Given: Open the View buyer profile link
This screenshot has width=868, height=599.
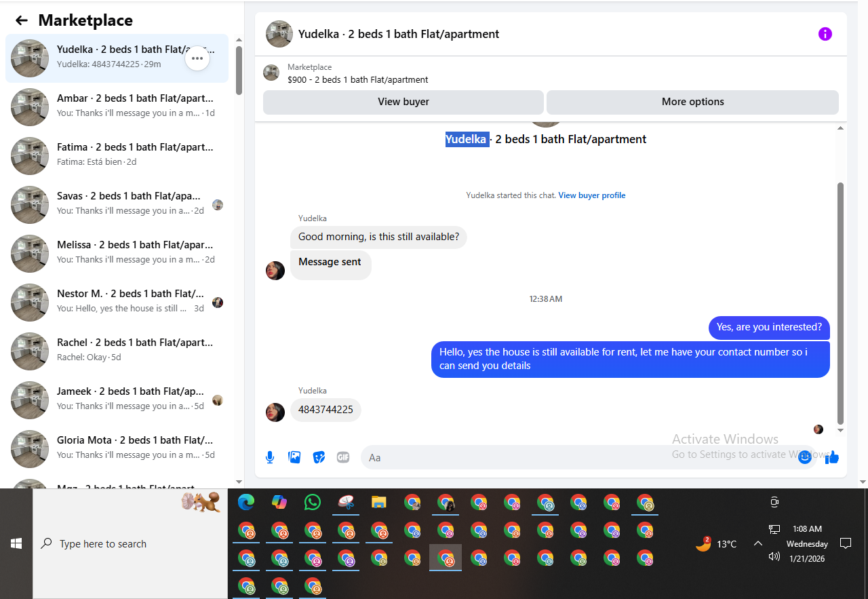Looking at the screenshot, I should (592, 195).
